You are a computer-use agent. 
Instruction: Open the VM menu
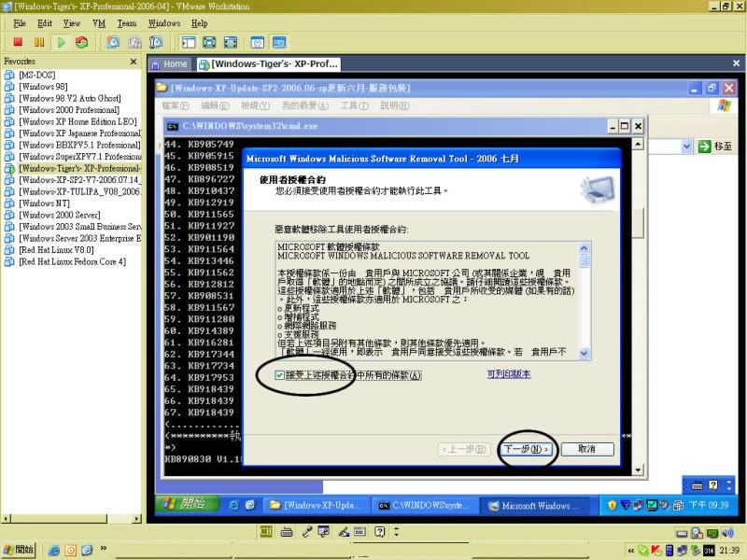coord(99,23)
